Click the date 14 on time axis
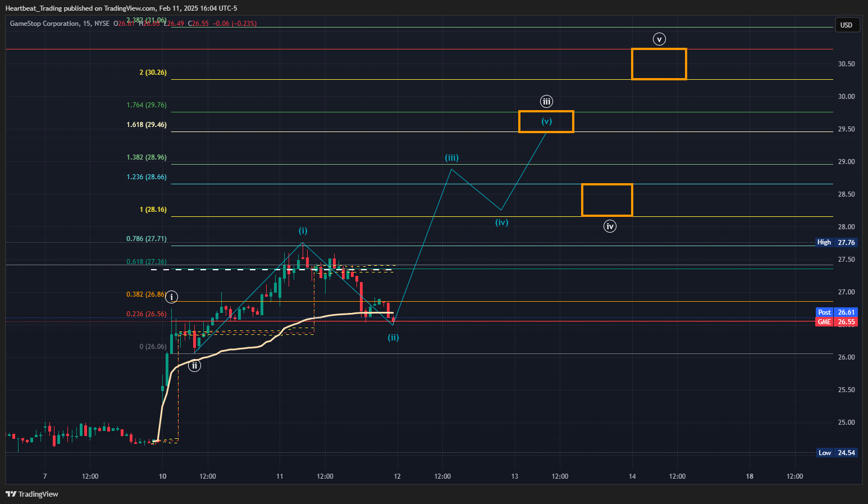This screenshot has width=868, height=504. 632,476
